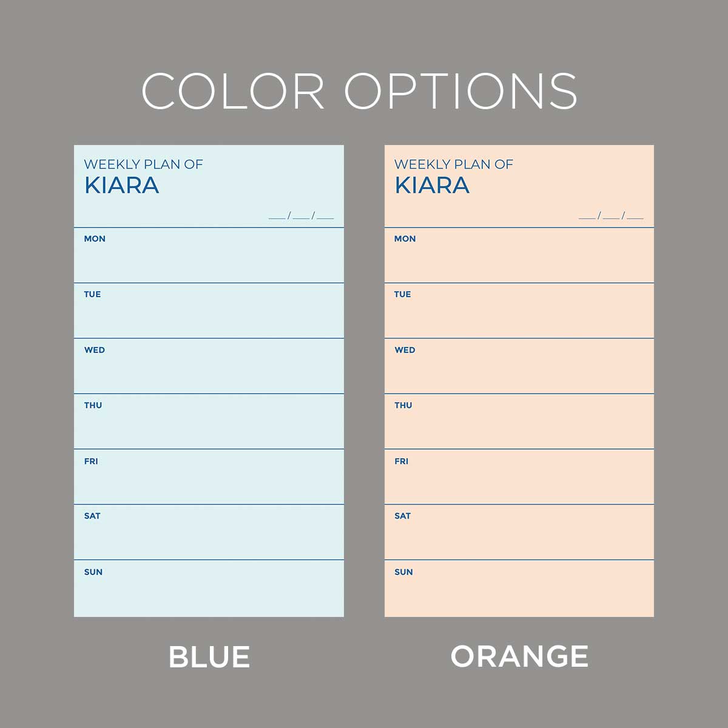Image resolution: width=728 pixels, height=728 pixels.
Task: Click the WED label on orange planner
Action: coord(405,350)
